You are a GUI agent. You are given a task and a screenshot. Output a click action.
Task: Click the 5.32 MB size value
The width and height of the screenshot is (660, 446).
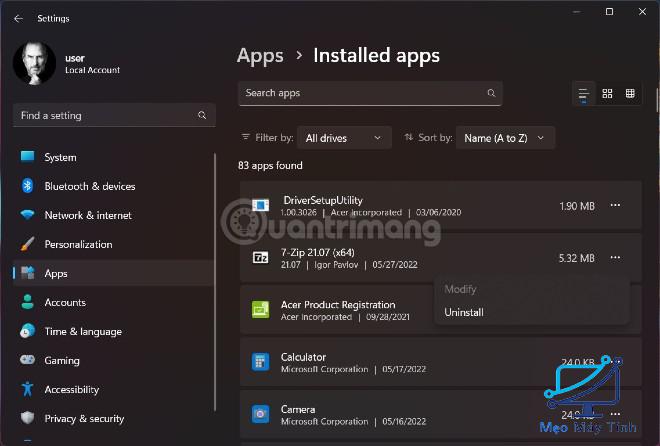pos(576,258)
